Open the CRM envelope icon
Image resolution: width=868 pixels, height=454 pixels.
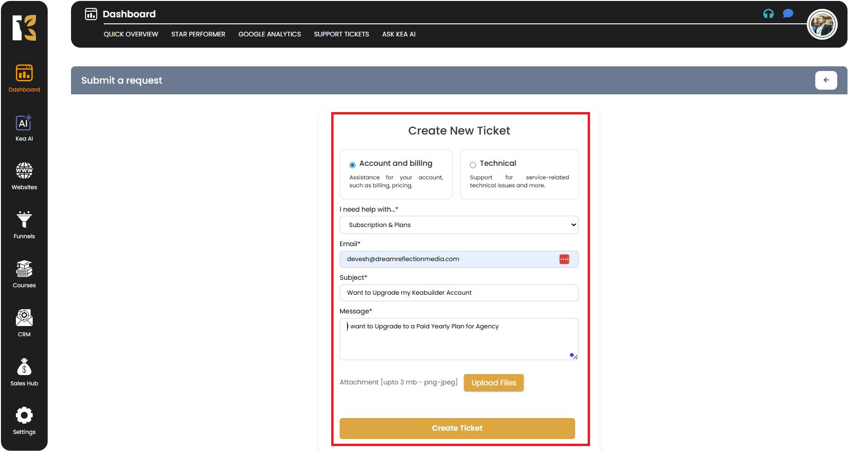[24, 318]
